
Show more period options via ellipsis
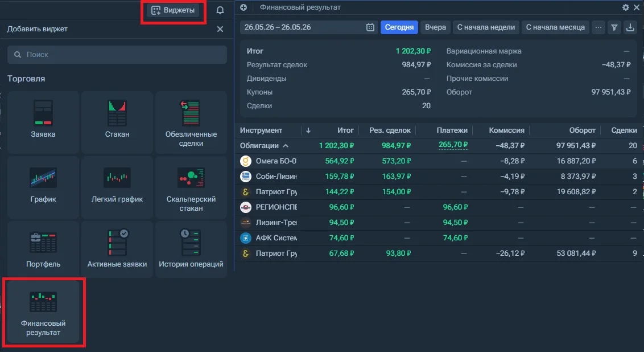point(598,27)
